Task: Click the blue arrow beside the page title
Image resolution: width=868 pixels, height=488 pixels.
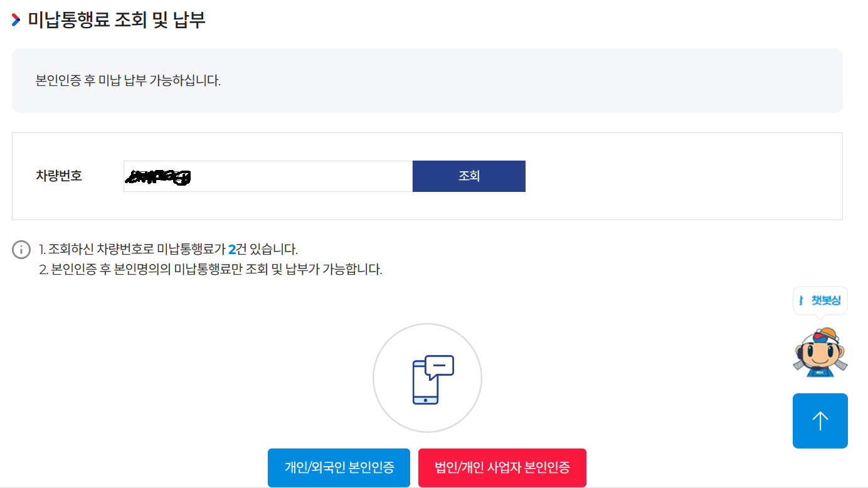Action: tap(16, 19)
